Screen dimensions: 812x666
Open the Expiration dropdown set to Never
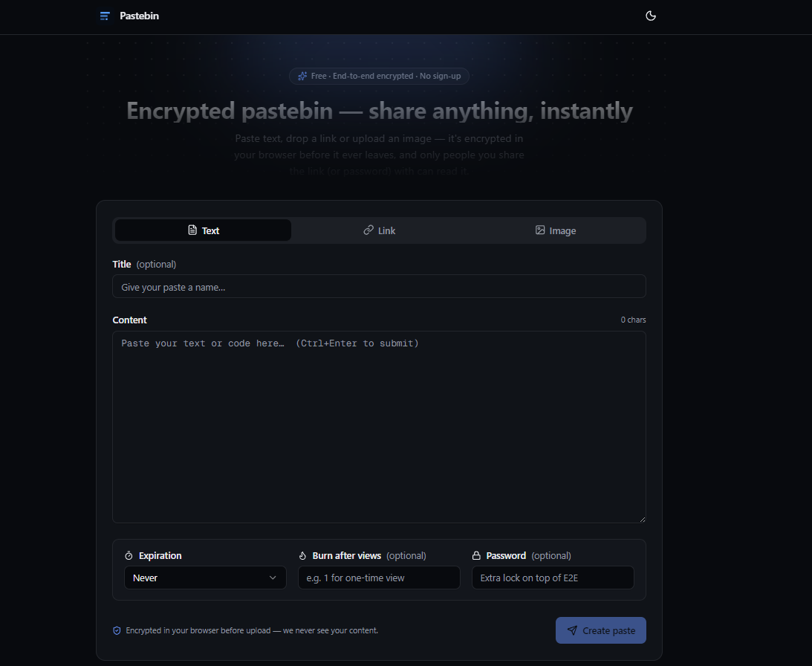205,578
